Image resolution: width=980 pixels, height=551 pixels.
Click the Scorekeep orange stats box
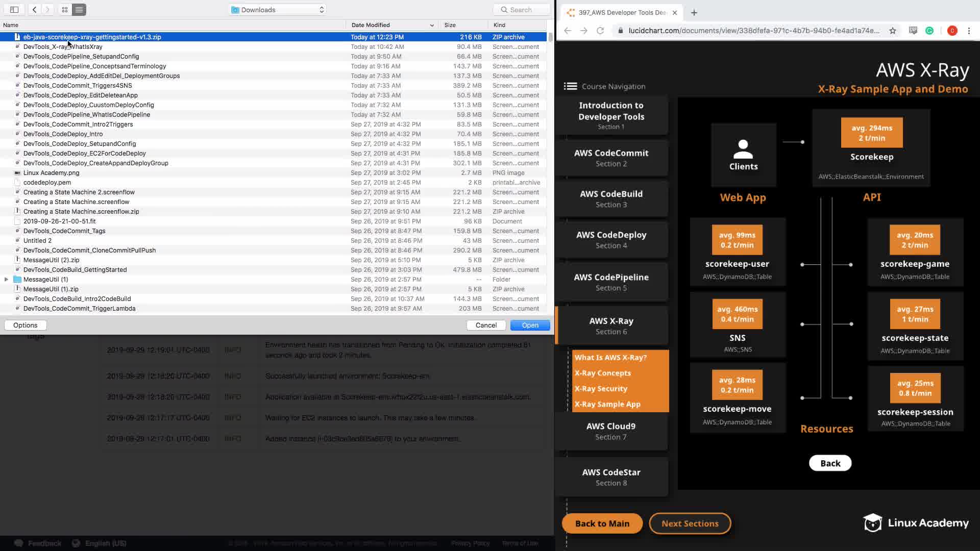pyautogui.click(x=871, y=133)
